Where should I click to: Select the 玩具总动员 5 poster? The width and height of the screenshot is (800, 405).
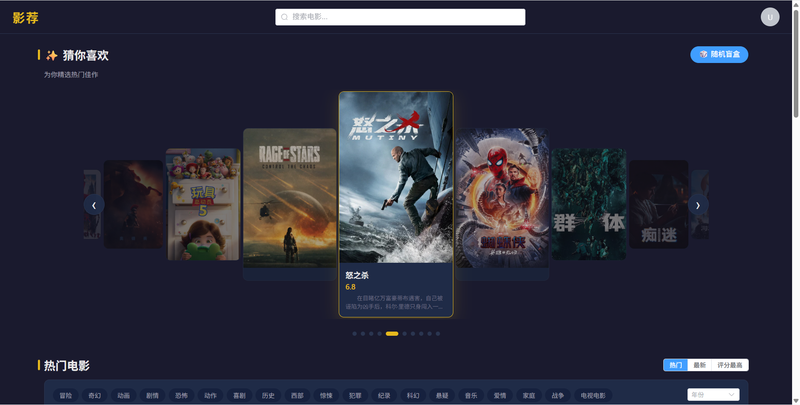(203, 205)
